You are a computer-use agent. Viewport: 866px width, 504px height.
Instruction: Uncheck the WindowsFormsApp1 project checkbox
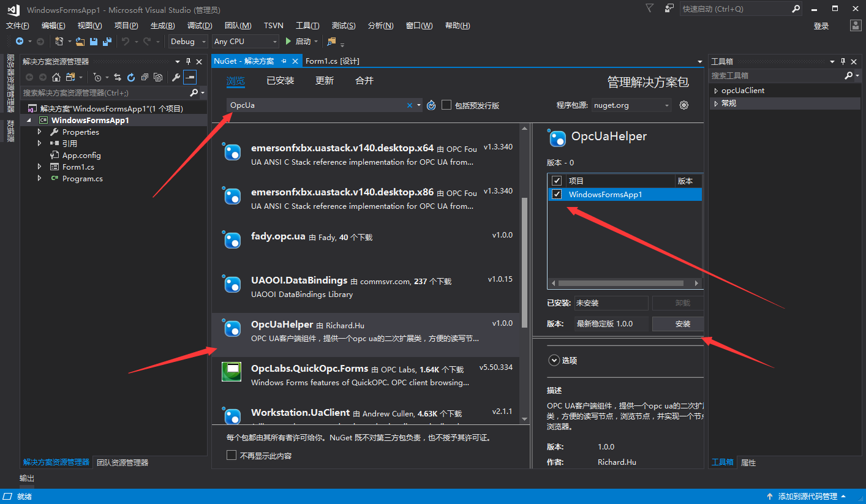[556, 194]
